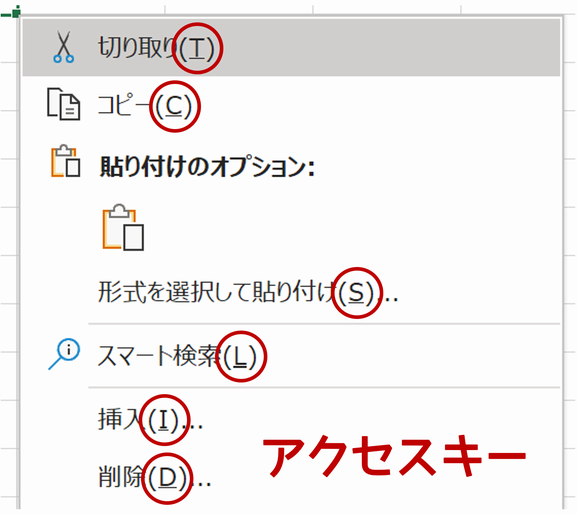
Task: Click the circled (C) access key letter
Action: (174, 106)
